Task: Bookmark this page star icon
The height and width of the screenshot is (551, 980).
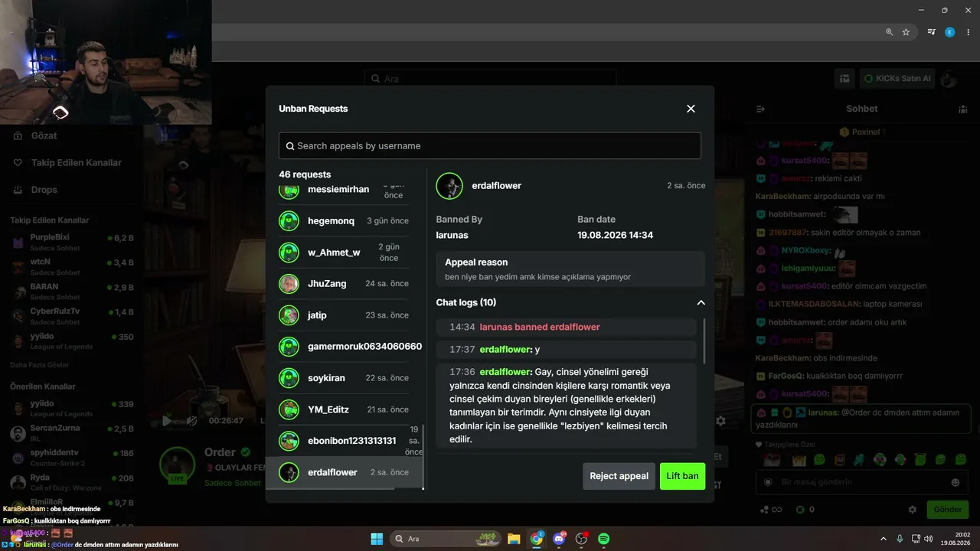Action: (906, 32)
